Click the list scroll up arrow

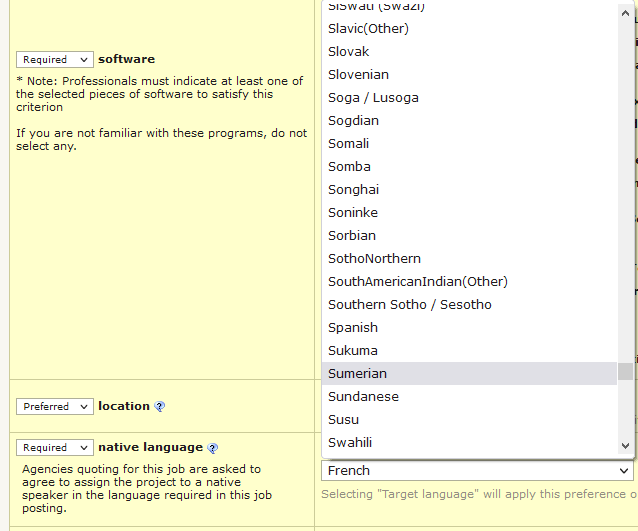625,13
